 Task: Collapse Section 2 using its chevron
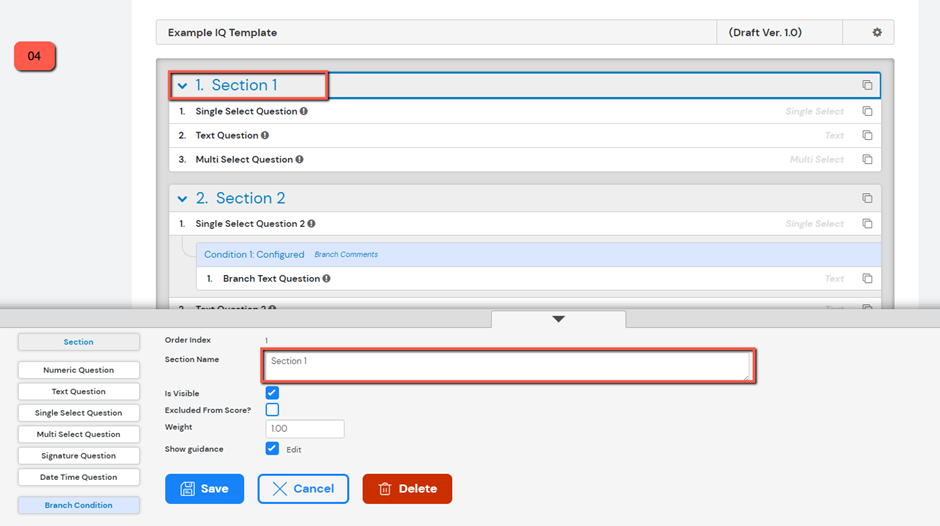(182, 199)
